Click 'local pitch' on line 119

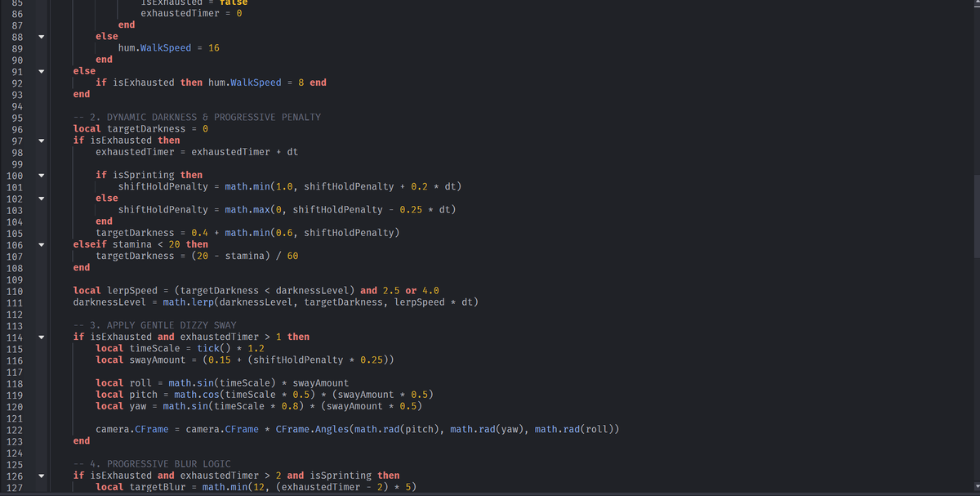[127, 395]
